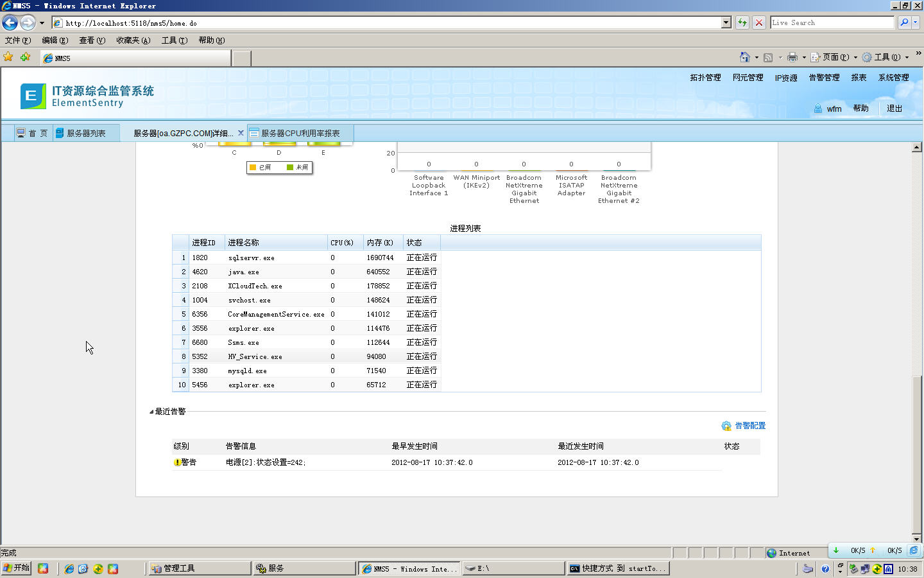Refresh the page with the green arrows icon
Screen dimensions: 924x578
742,22
